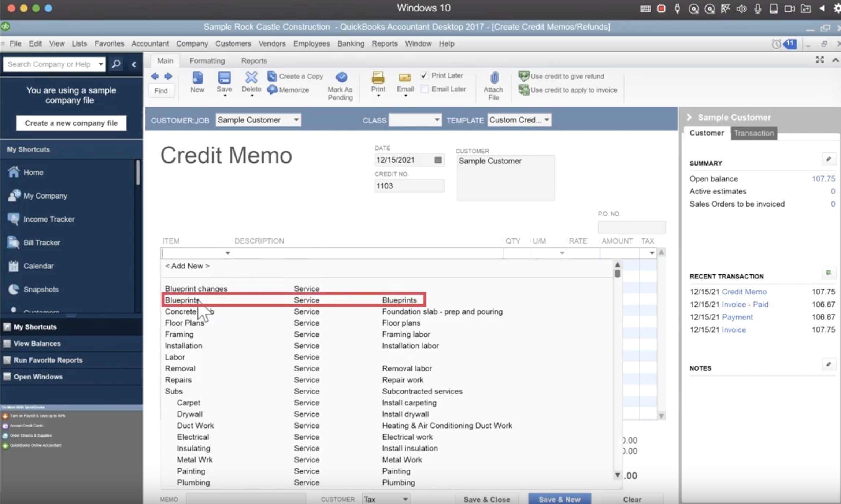
Task: Go to previous transaction arrow
Action: tap(155, 76)
